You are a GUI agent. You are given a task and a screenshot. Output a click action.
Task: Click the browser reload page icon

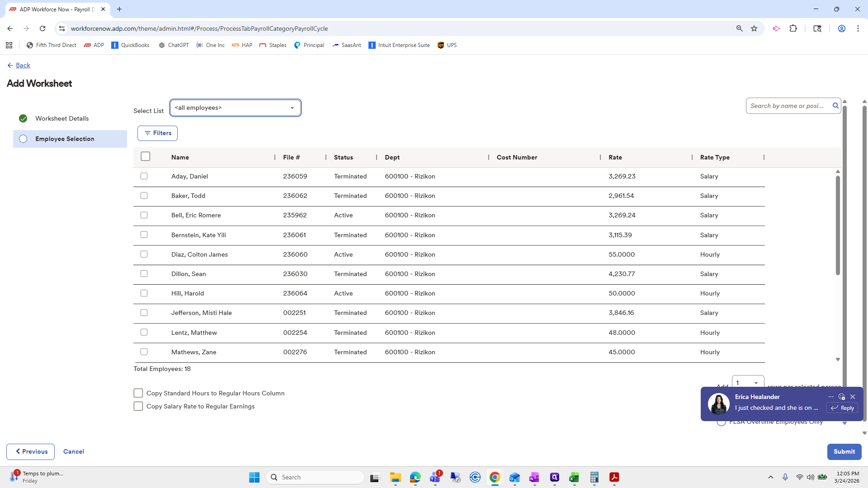(42, 28)
